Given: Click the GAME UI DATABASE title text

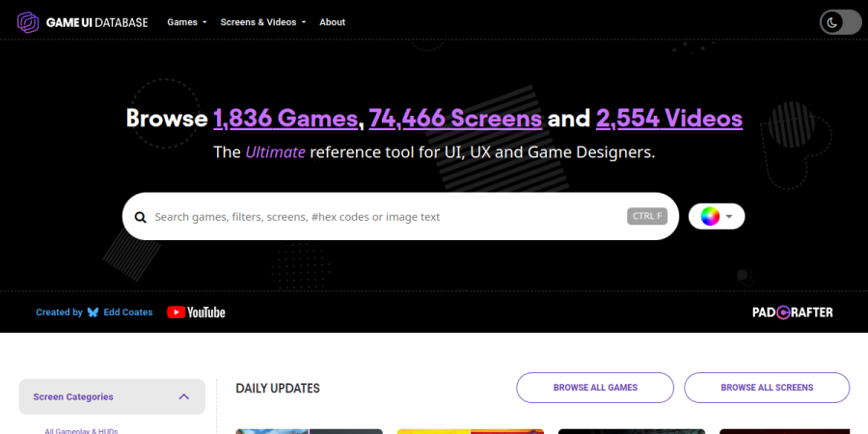Looking at the screenshot, I should tap(96, 23).
